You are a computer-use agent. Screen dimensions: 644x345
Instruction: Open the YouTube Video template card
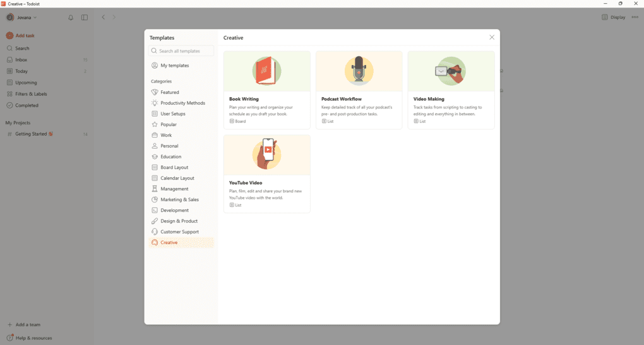[x=267, y=173]
